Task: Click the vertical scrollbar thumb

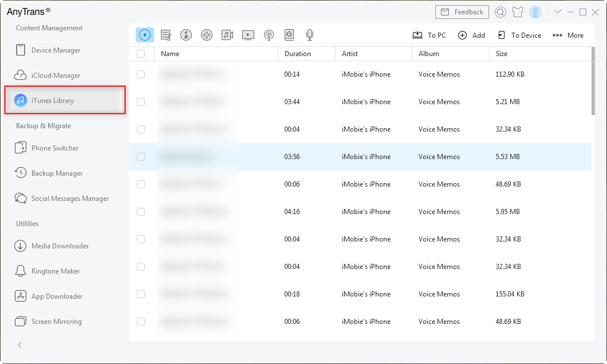Action: (593, 81)
